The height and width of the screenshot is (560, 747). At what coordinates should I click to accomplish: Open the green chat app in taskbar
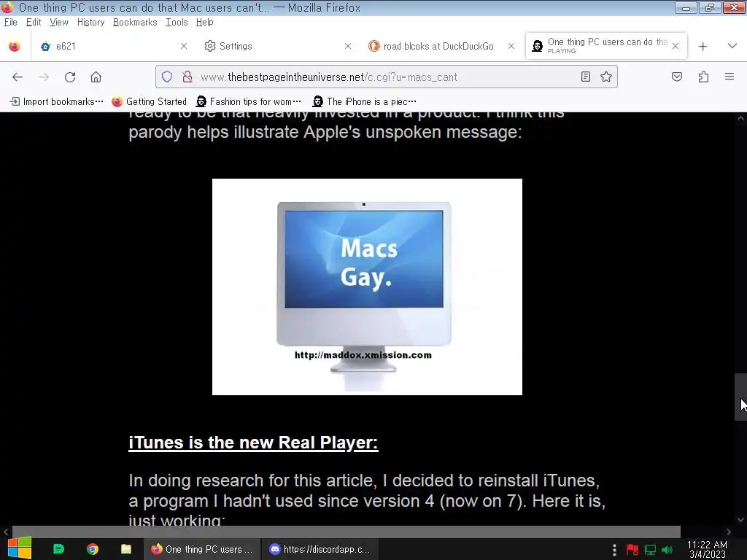58,549
